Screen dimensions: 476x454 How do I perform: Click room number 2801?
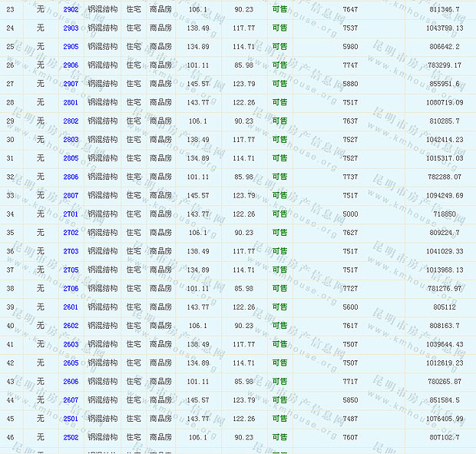[x=71, y=102]
